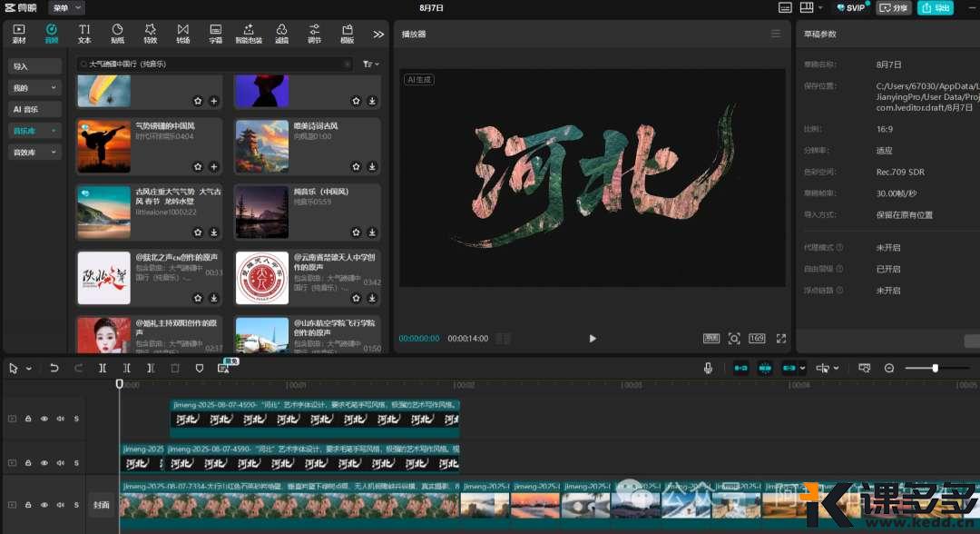
Task: Open the keyboard shortcuts icon
Action: 785,7
